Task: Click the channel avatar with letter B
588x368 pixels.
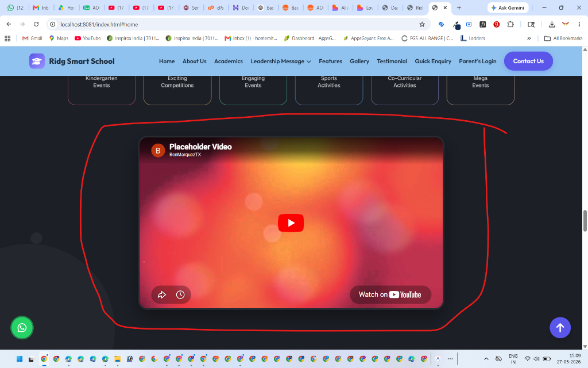Action: (x=158, y=151)
